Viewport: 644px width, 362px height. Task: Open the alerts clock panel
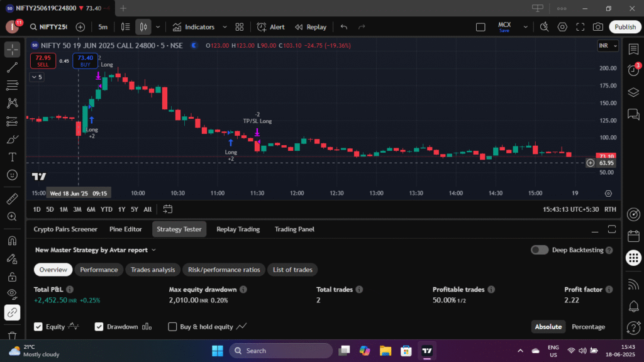click(x=633, y=70)
